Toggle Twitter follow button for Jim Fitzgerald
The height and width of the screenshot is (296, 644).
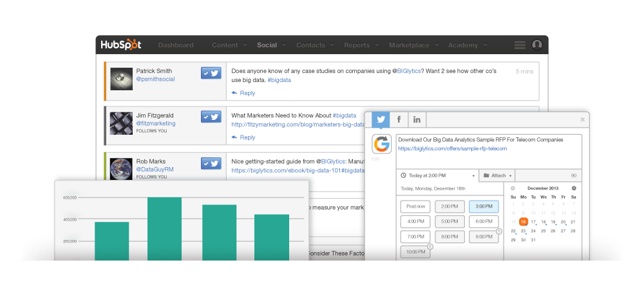[x=211, y=117]
